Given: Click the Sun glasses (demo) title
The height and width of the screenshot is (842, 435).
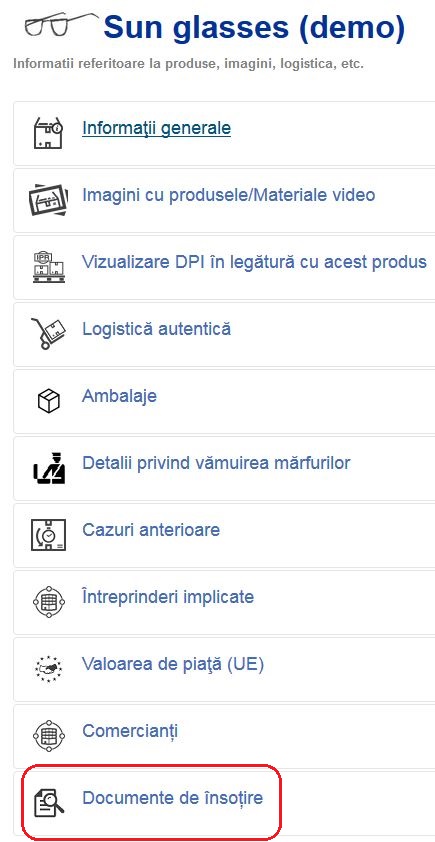Looking at the screenshot, I should (254, 27).
